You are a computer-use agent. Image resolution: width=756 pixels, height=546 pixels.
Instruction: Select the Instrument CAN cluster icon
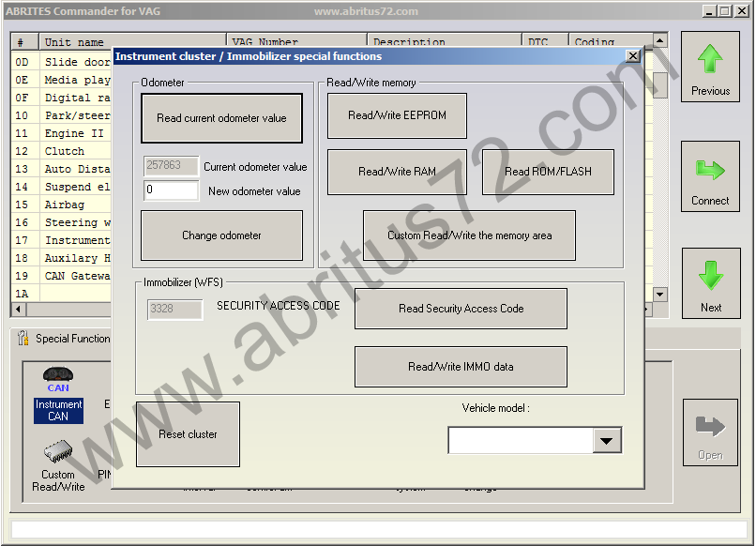coord(58,396)
